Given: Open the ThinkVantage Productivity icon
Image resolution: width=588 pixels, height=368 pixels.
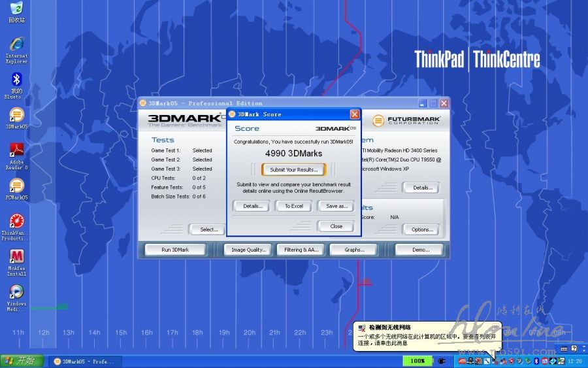Looking at the screenshot, I should click(16, 222).
